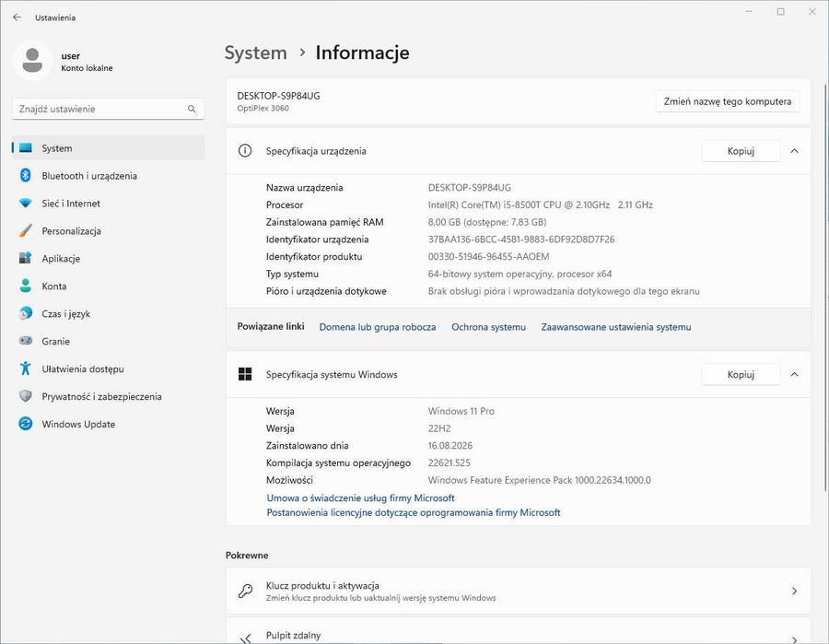The width and height of the screenshot is (829, 644).
Task: Click the Windows logo in specification section
Action: [x=245, y=374]
